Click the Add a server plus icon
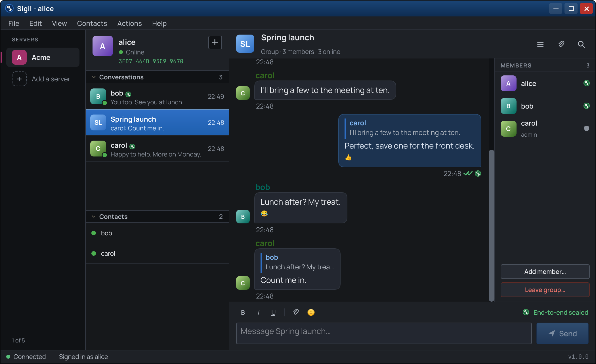 coord(19,79)
